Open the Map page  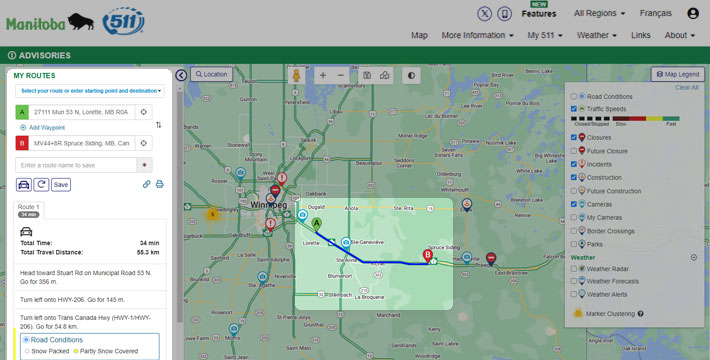tap(419, 35)
